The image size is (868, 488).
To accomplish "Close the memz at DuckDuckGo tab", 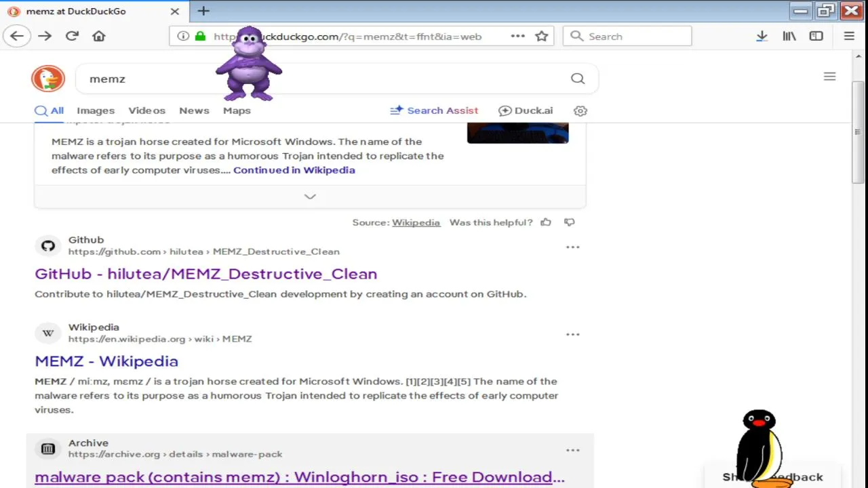I will pos(174,11).
